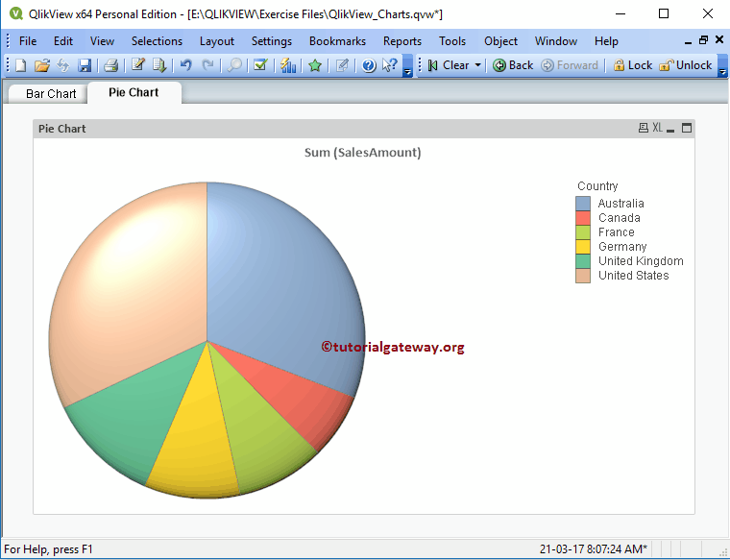730x560 pixels.
Task: Click the Sum (SalesAmount) chart title
Action: pos(363,153)
